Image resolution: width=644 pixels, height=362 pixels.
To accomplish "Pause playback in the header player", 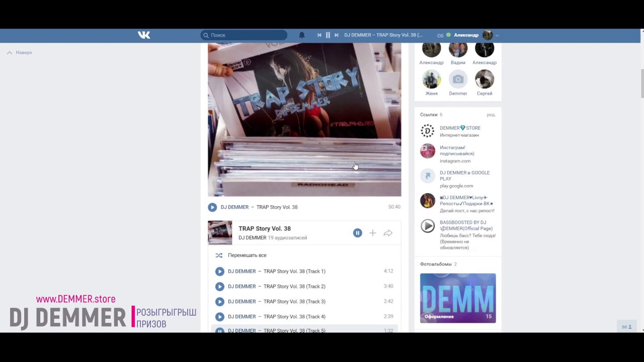I will [x=328, y=35].
